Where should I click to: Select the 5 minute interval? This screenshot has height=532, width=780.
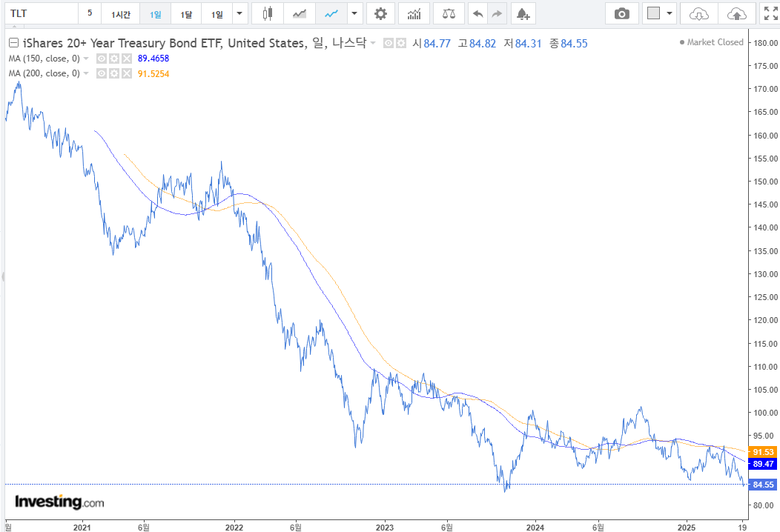pyautogui.click(x=90, y=13)
